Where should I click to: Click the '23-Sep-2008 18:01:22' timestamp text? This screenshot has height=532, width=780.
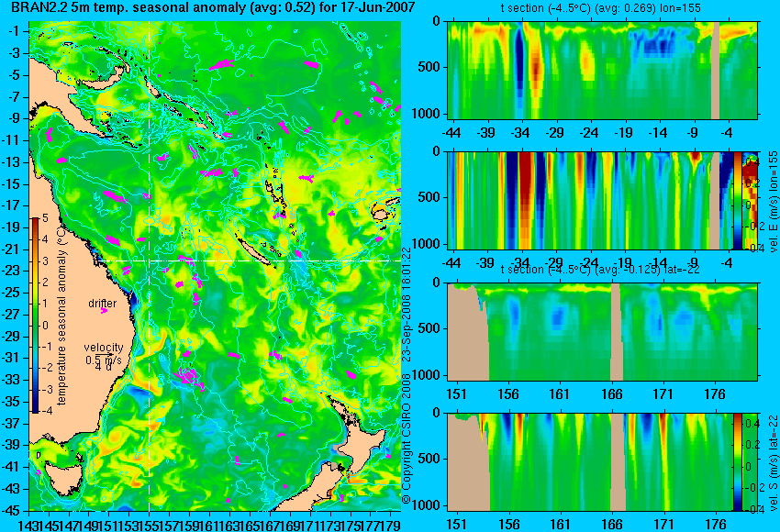407,305
